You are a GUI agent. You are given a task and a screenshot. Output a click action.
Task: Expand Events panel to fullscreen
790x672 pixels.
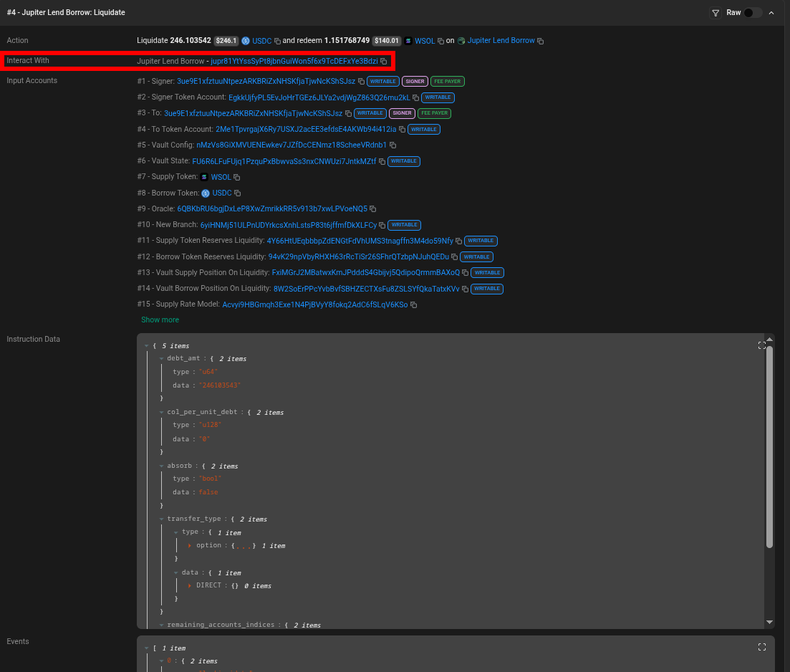762,647
